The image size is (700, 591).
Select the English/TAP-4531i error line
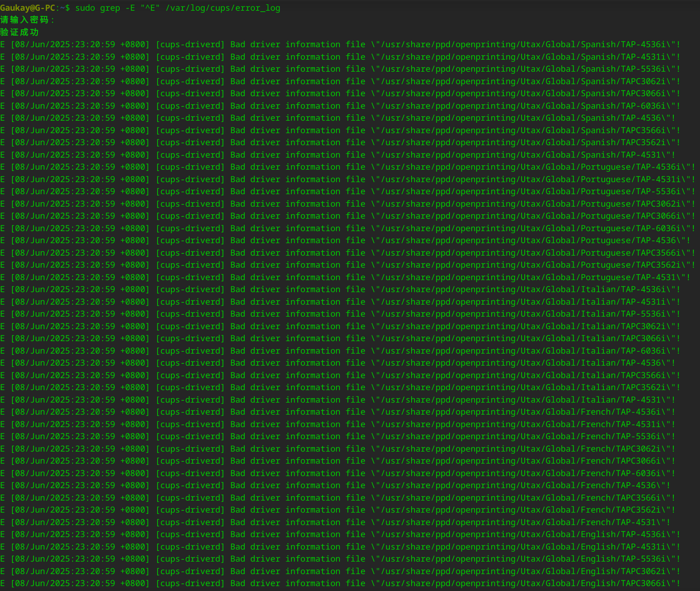point(340,547)
